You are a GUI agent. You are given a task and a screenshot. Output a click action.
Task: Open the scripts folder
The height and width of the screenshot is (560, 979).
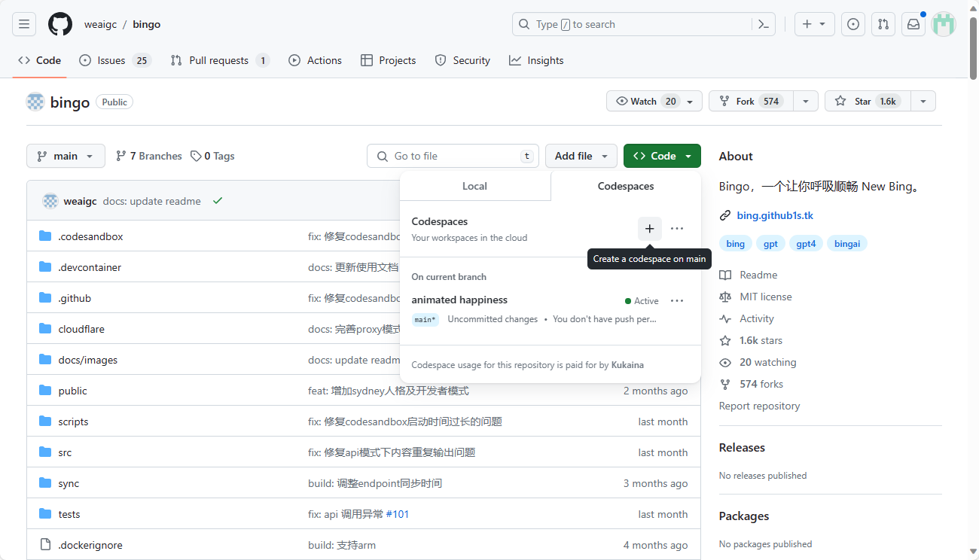pos(73,422)
